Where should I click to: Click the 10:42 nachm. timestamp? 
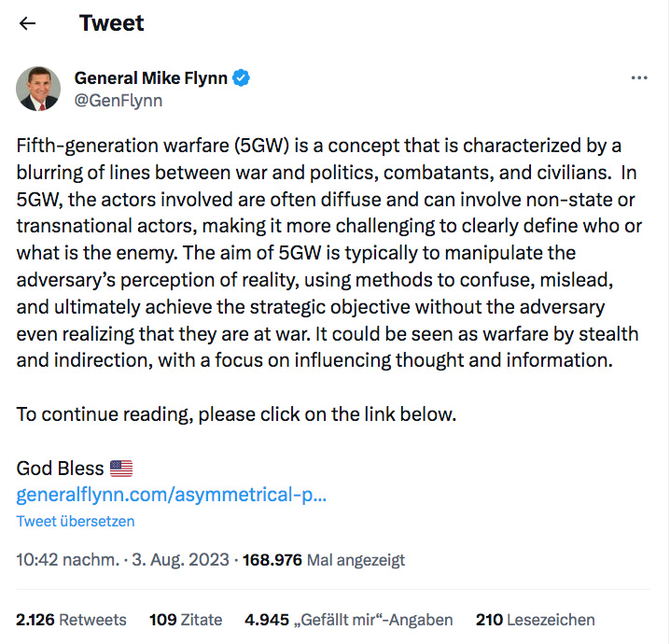point(67,561)
